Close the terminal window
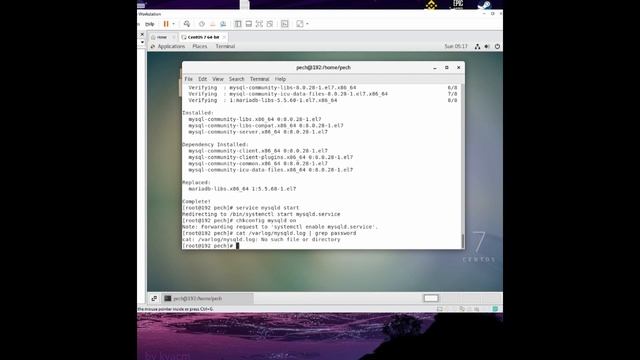 tap(459, 68)
